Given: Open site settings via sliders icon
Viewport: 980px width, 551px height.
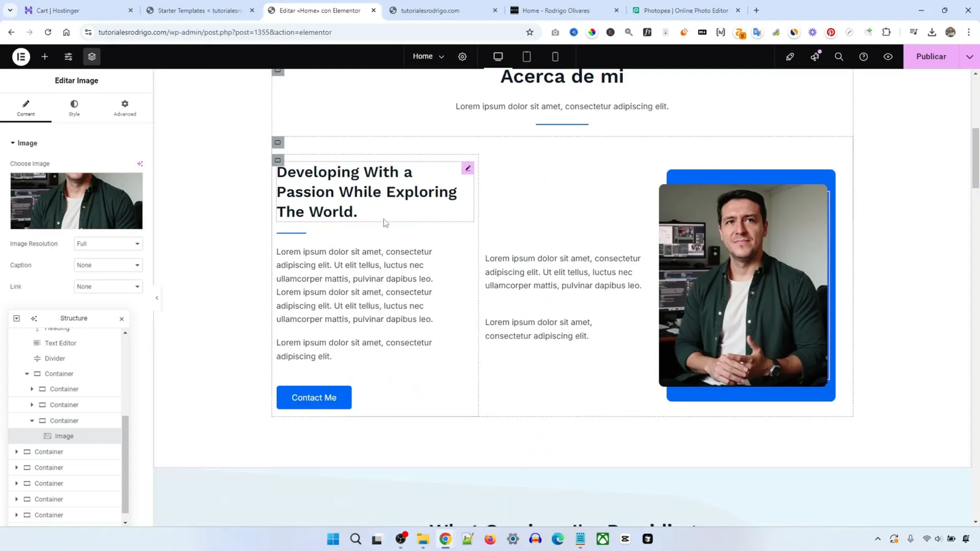Looking at the screenshot, I should point(68,56).
